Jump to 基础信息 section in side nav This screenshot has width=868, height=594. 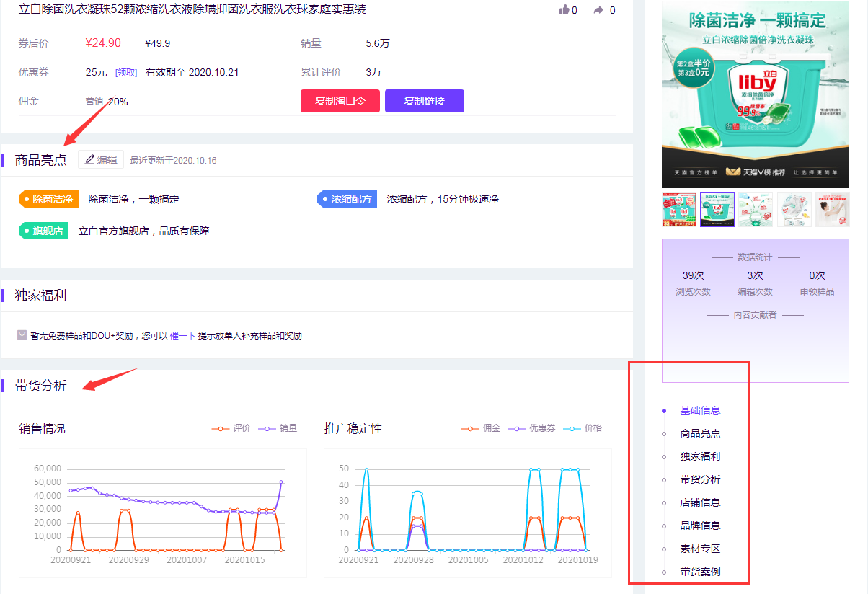coord(700,411)
